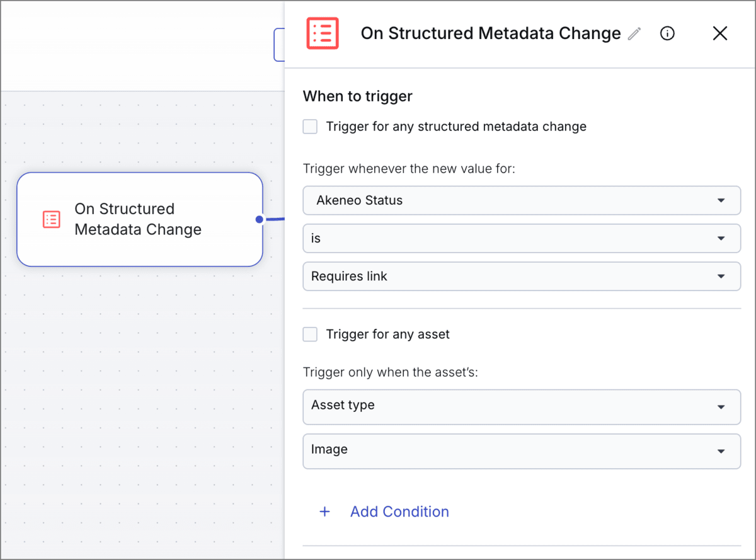756x560 pixels.
Task: Open the Akeneo Status field dropdown
Action: coord(521,200)
